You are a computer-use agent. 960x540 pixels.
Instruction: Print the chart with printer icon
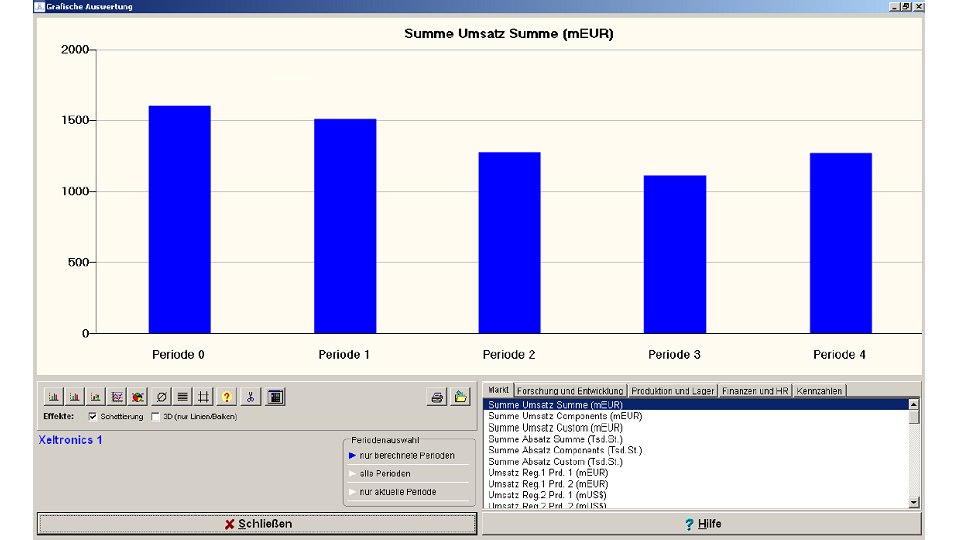[x=437, y=397]
